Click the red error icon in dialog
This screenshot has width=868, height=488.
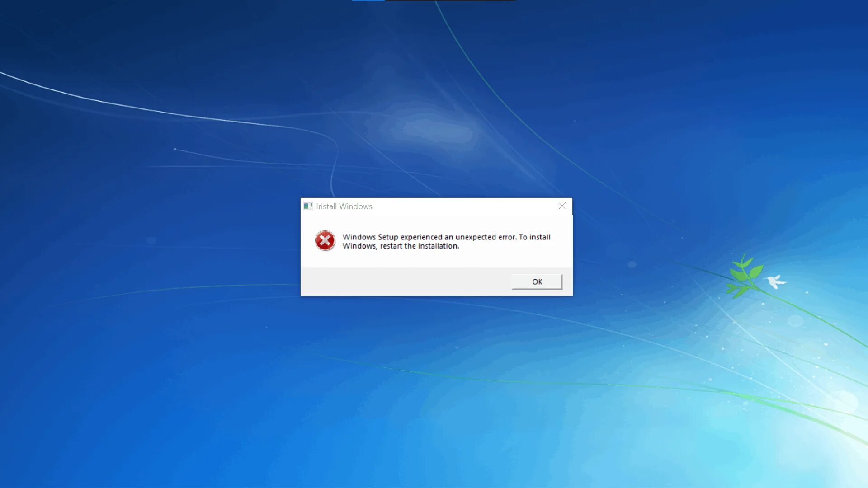tap(324, 240)
